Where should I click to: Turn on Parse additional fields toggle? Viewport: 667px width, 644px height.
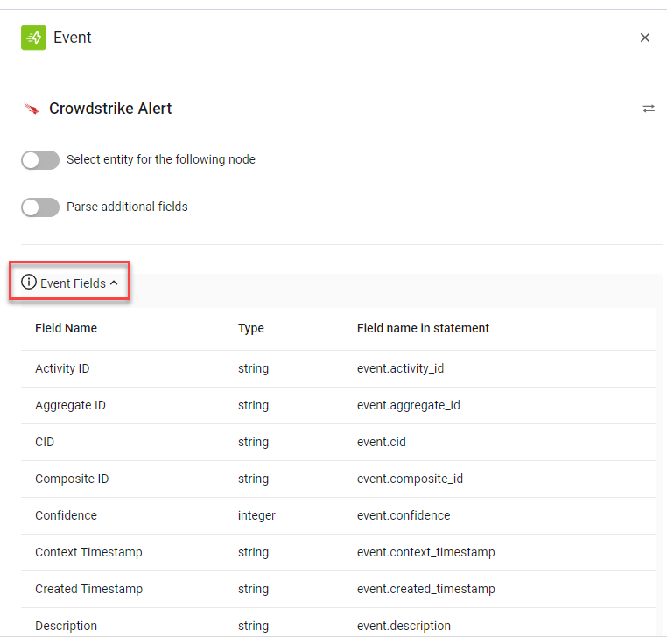pyautogui.click(x=40, y=207)
